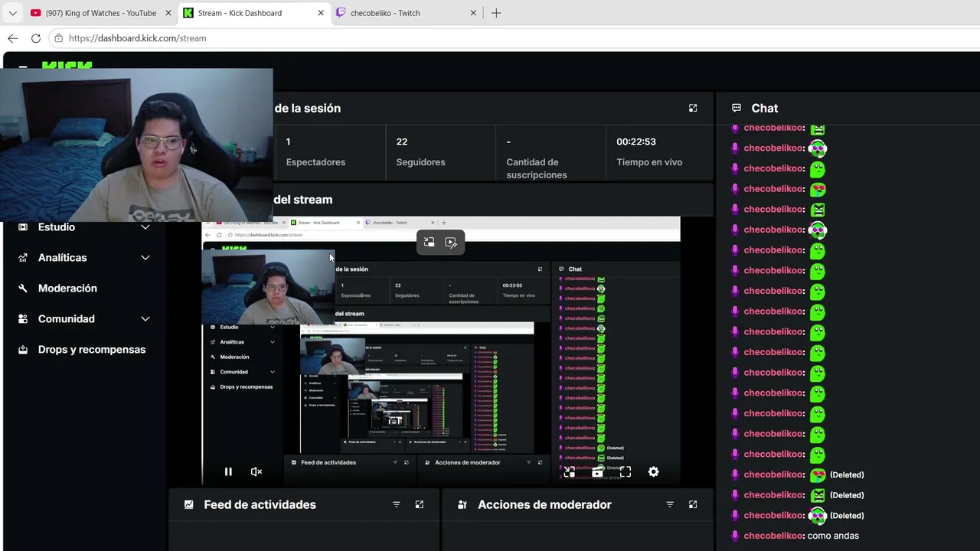Expand the Estudio sidebar section
980x551 pixels.
[x=145, y=227]
